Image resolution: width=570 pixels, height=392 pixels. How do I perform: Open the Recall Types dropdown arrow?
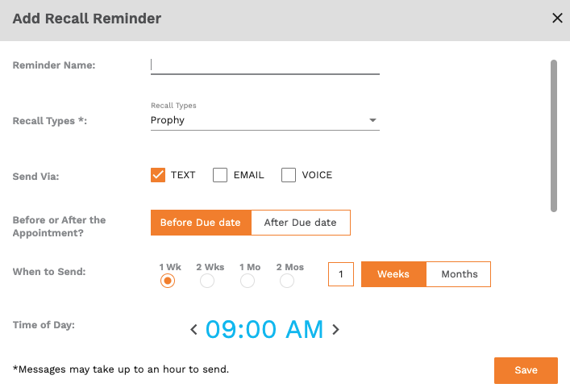pos(372,120)
